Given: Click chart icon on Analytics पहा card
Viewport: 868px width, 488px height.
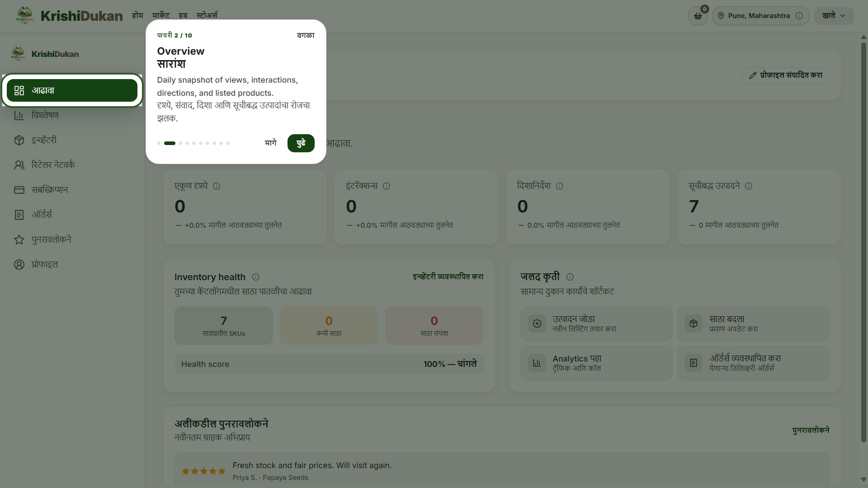Looking at the screenshot, I should pyautogui.click(x=537, y=363).
